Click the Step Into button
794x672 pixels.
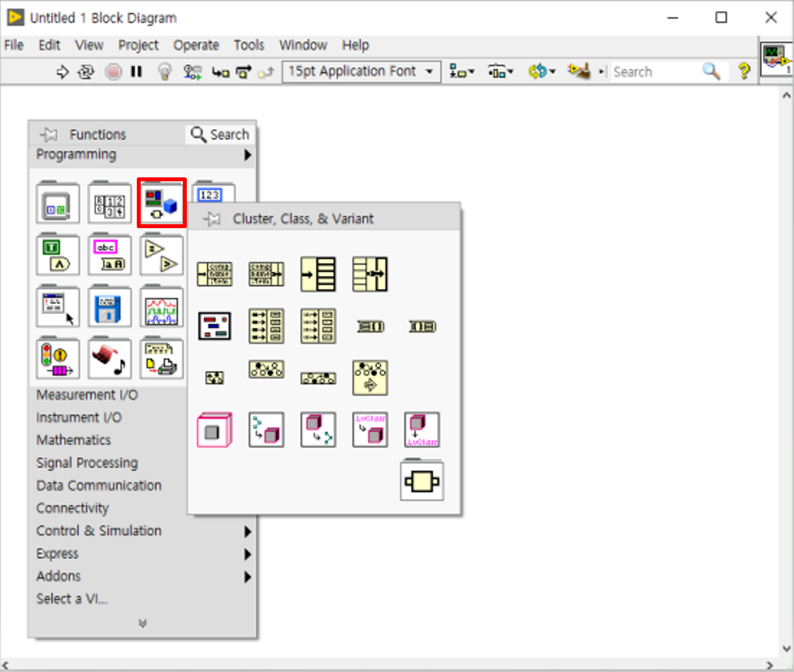click(220, 73)
